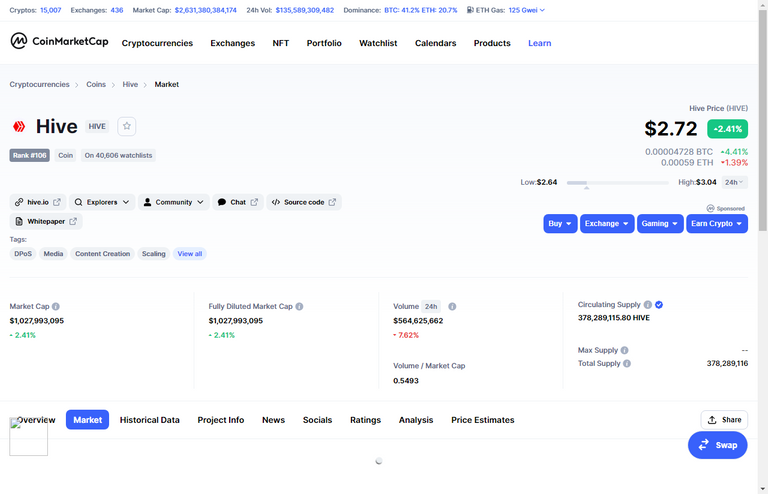768x494 pixels.
Task: Open the Cryptocurrencies nav menu
Action: (157, 43)
